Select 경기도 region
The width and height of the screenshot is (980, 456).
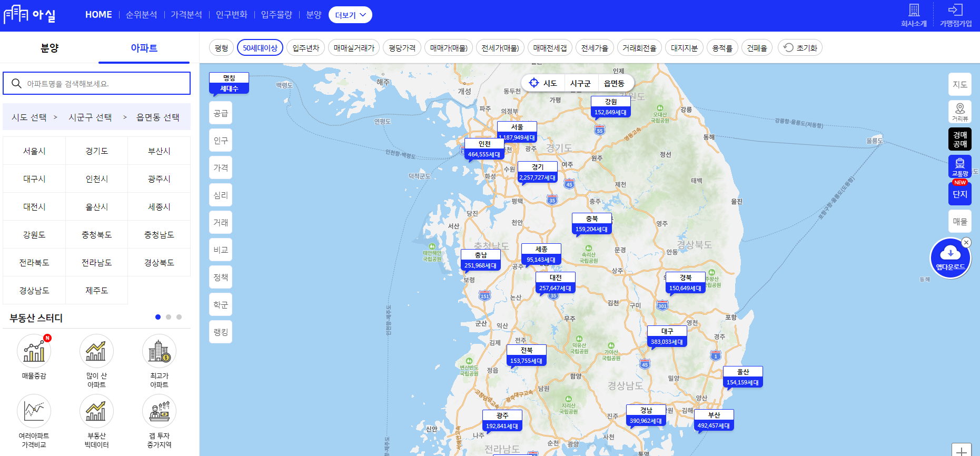tap(96, 151)
